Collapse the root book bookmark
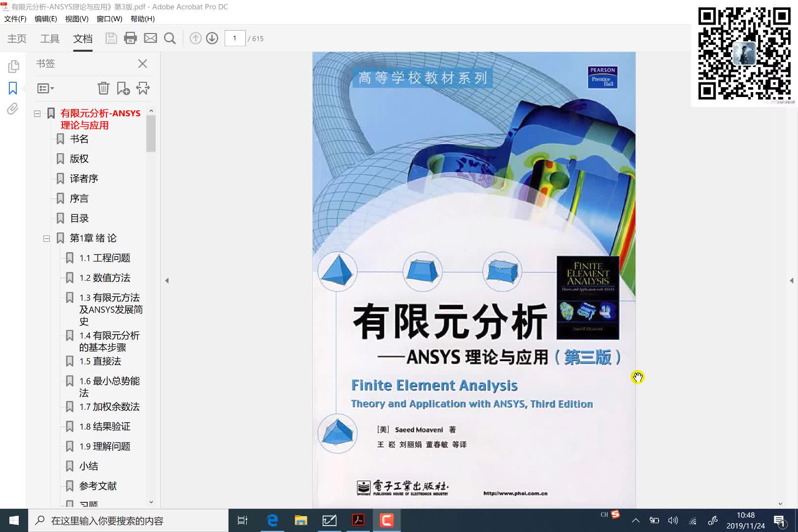The image size is (798, 532). (37, 114)
